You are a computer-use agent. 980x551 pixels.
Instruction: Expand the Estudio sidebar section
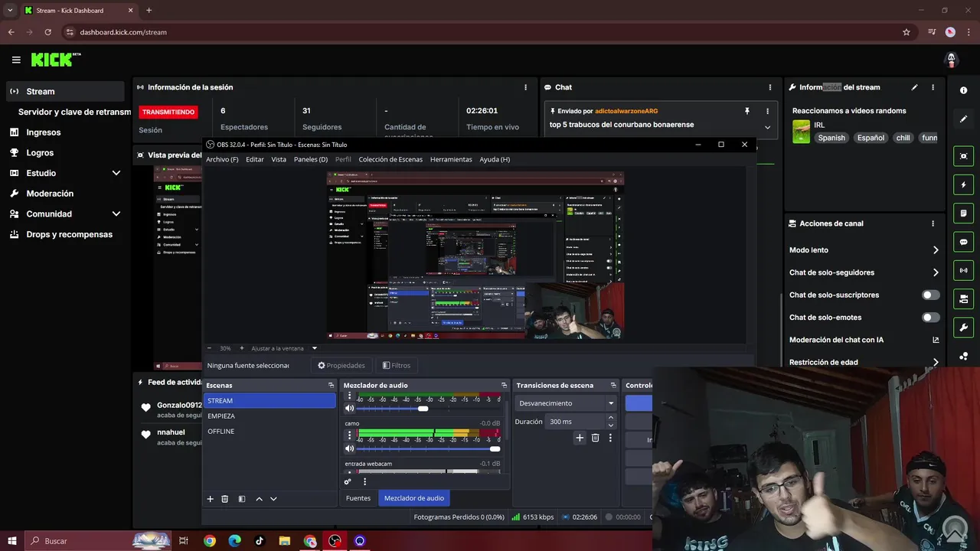116,173
